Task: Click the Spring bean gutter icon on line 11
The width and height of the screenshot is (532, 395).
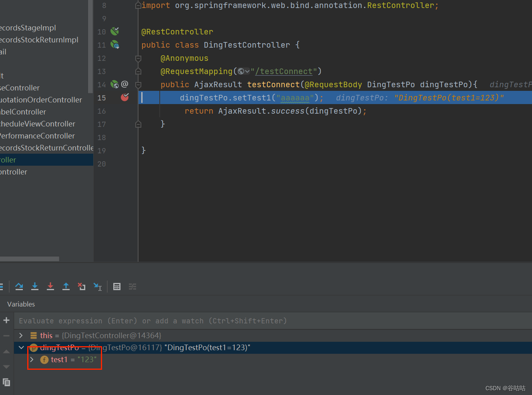Action: 115,44
